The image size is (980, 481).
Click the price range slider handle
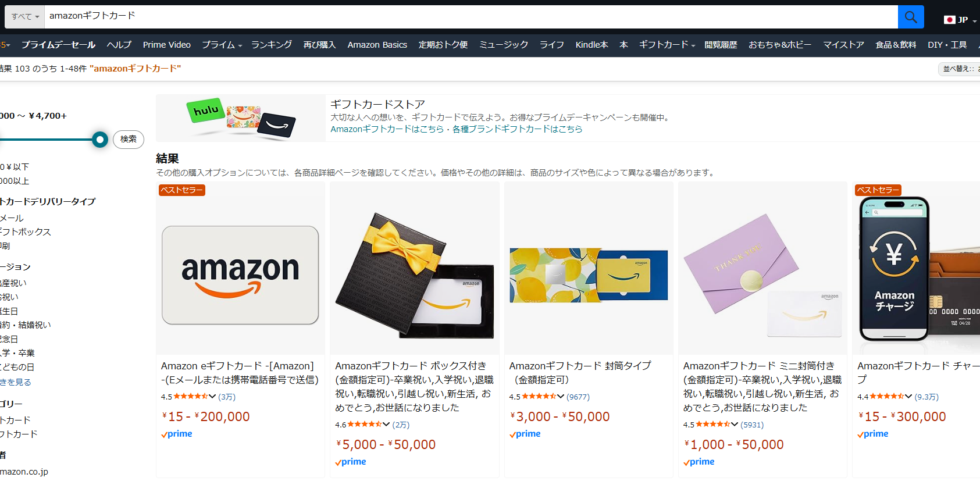tap(100, 140)
